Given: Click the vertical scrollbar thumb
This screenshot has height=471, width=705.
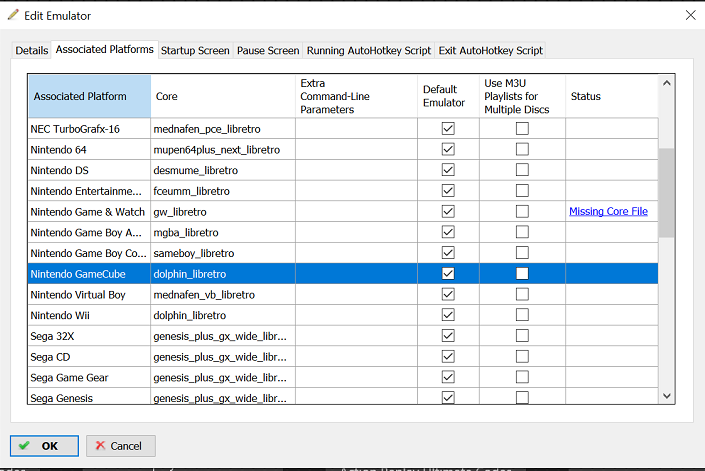Looking at the screenshot, I should point(666,193).
